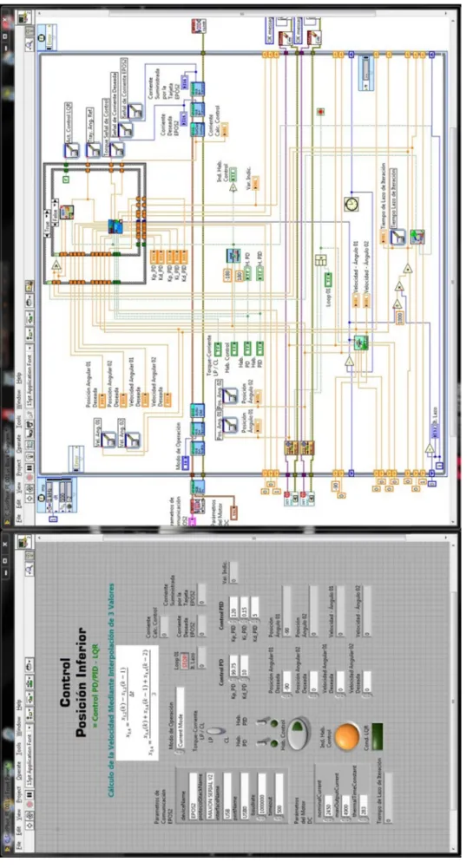
Task: Click the Ki_PID field showing 0.15
Action: [244, 607]
